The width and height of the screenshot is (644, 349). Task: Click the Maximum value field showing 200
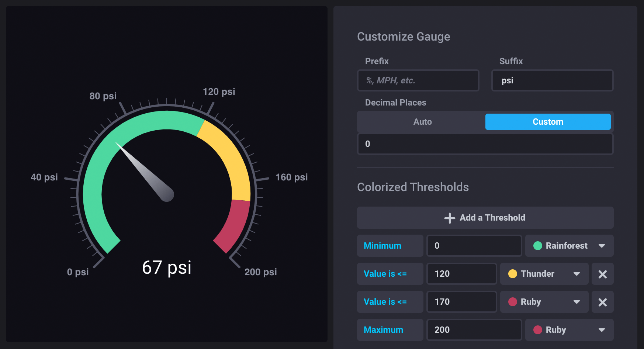474,330
